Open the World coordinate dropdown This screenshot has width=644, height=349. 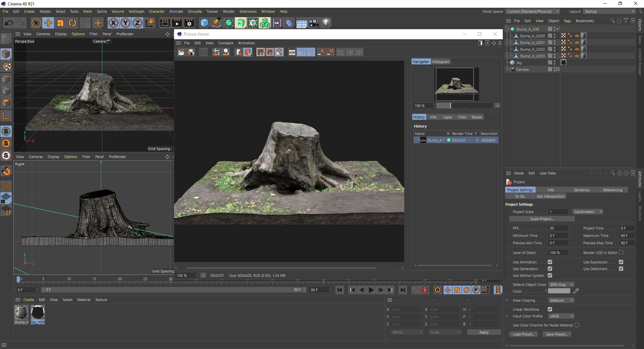[x=407, y=332]
